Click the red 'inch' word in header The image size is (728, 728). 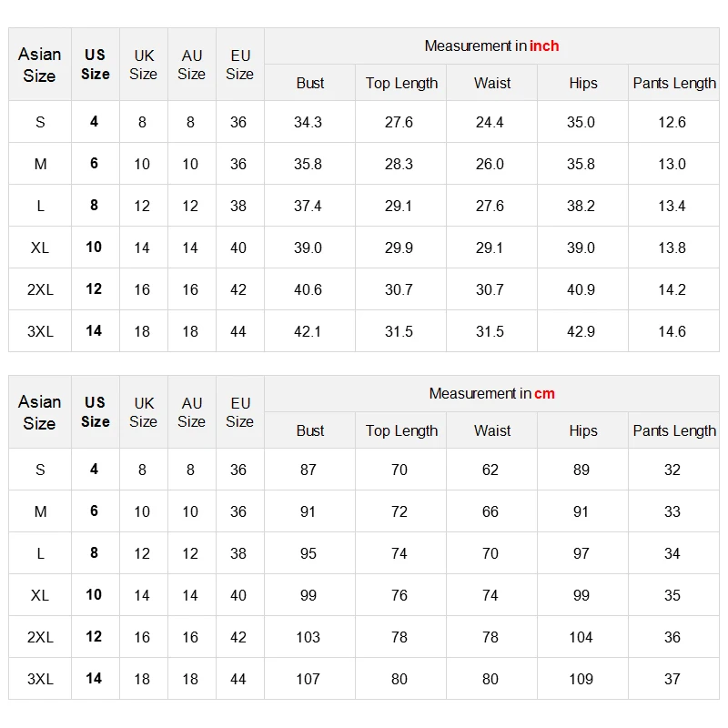(x=544, y=46)
